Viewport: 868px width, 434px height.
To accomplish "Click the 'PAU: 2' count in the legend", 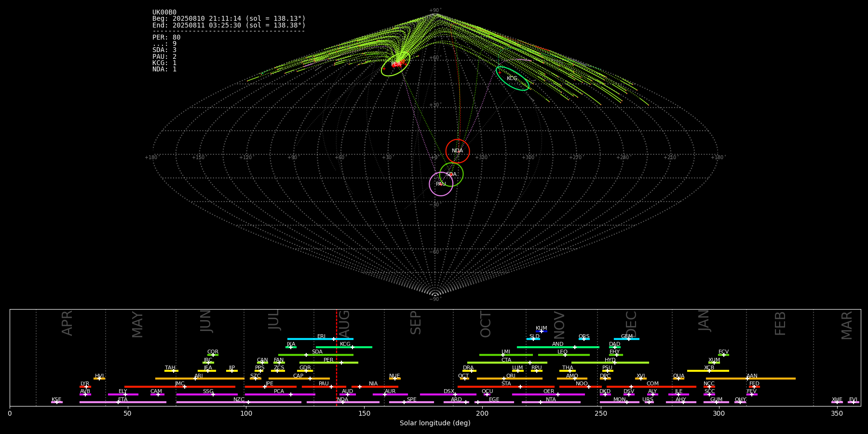I will click(x=164, y=57).
